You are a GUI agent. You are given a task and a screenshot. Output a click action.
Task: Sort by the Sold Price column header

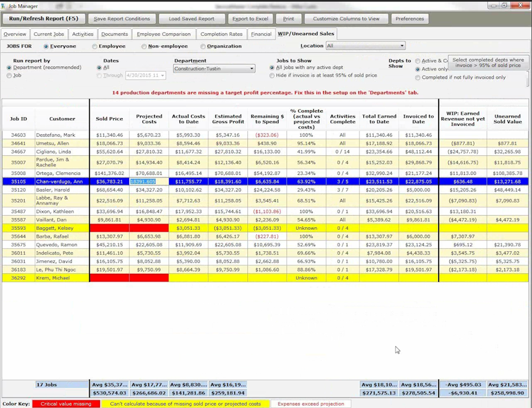[x=109, y=119]
